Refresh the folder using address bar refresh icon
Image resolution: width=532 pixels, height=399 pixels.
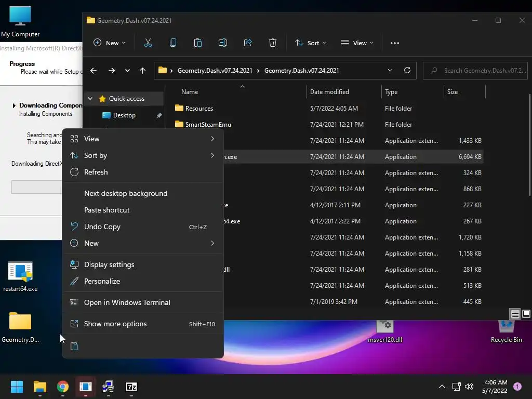407,70
